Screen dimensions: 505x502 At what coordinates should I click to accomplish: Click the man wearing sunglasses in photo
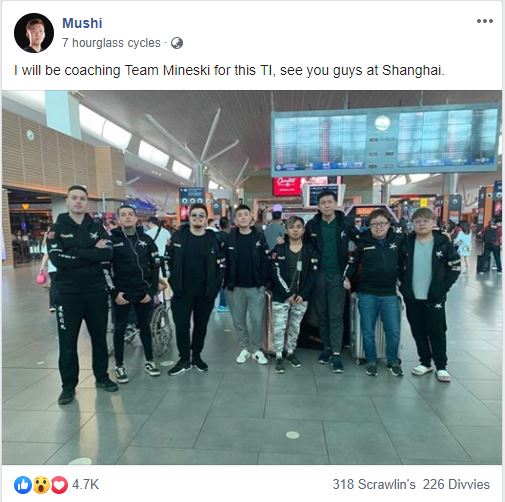click(193, 289)
